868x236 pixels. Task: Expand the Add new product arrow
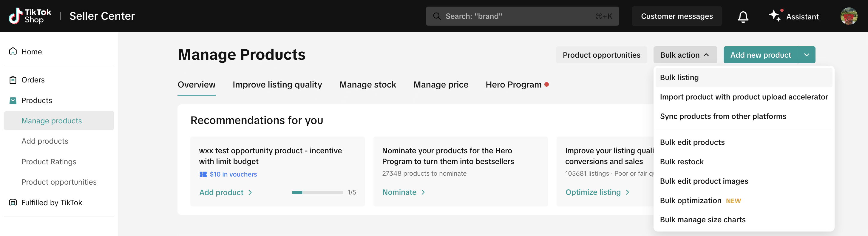point(806,55)
